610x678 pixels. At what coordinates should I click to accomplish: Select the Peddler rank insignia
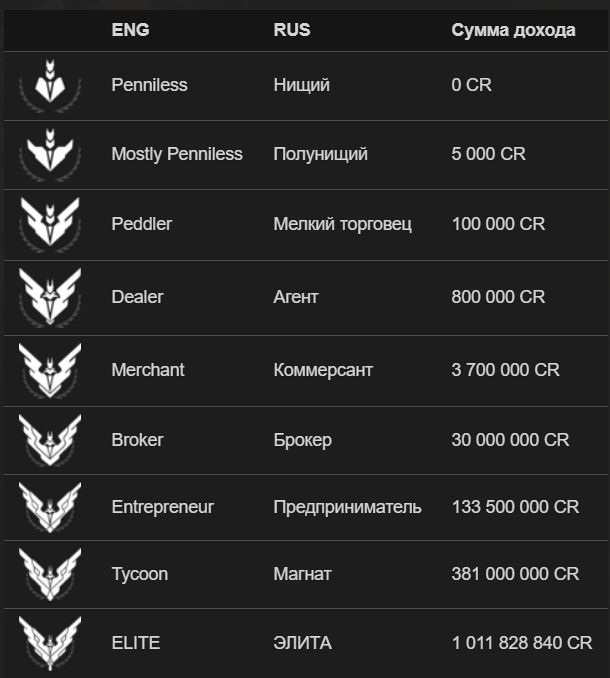tap(50, 224)
